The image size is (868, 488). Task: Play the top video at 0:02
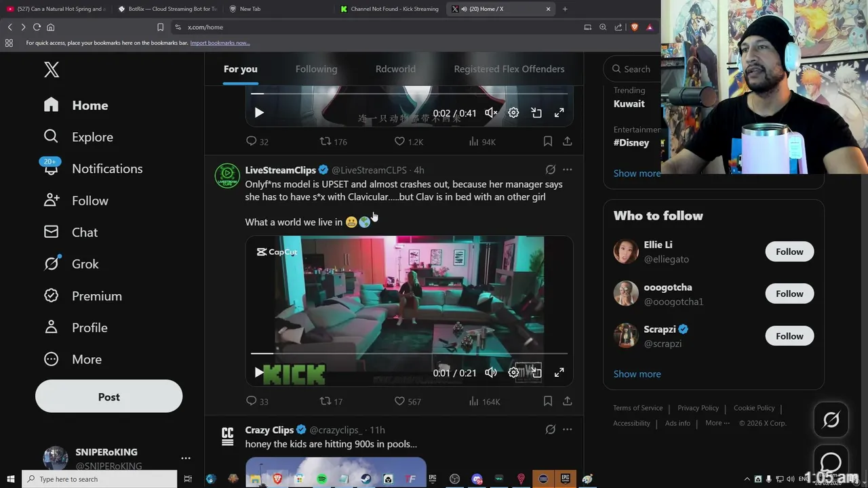click(x=259, y=113)
